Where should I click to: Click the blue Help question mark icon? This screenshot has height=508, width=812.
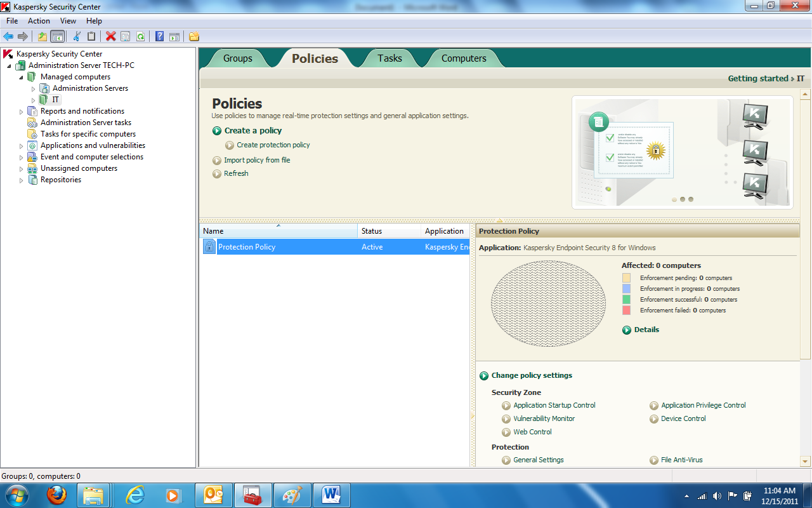(159, 36)
